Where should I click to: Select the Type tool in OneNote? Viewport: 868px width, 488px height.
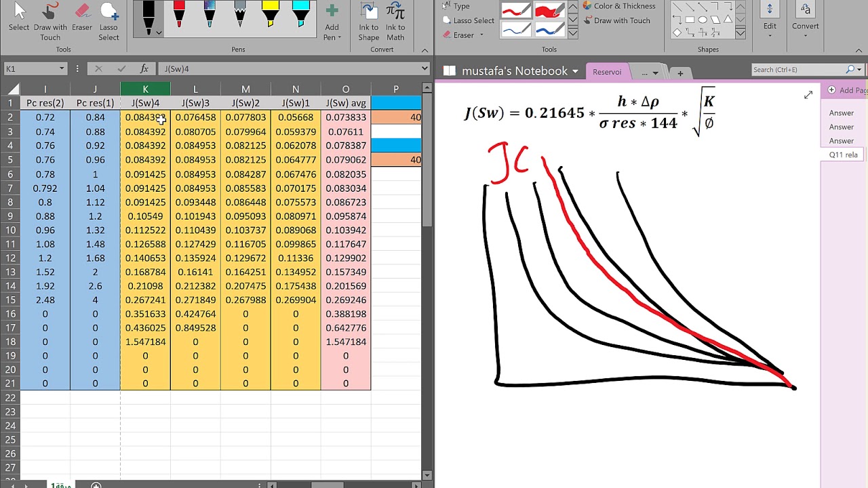tap(456, 6)
